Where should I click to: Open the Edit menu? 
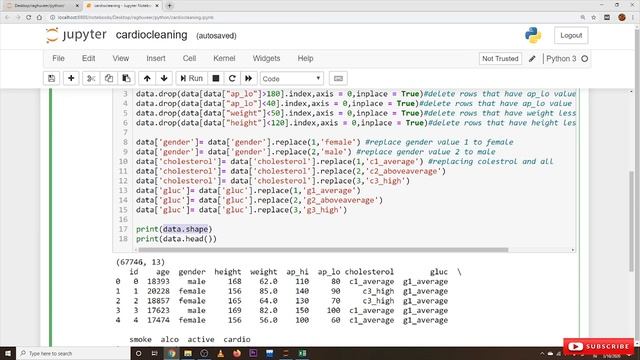(x=88, y=58)
